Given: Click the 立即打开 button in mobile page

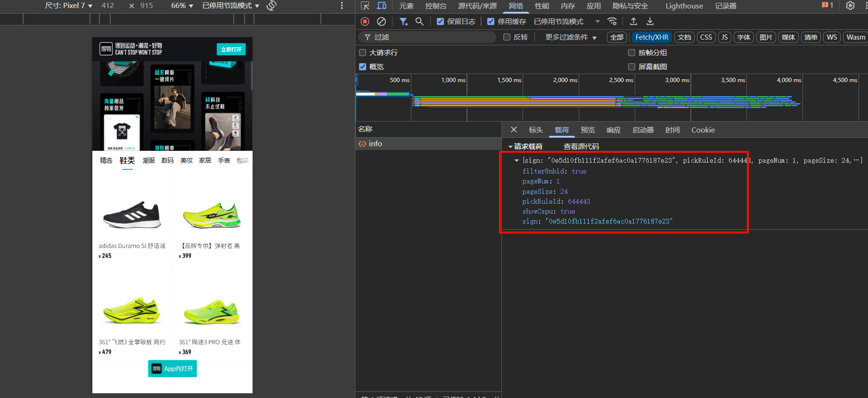Looking at the screenshot, I should click(x=231, y=50).
